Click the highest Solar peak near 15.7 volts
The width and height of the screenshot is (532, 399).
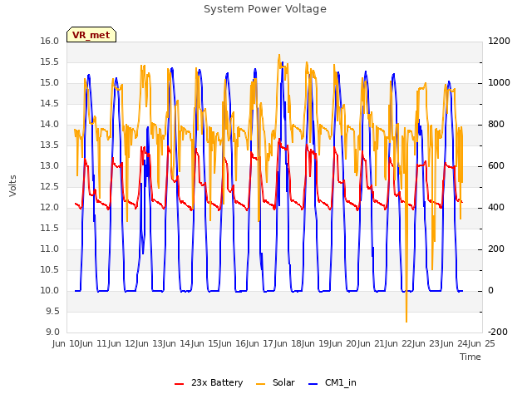pyautogui.click(x=279, y=56)
